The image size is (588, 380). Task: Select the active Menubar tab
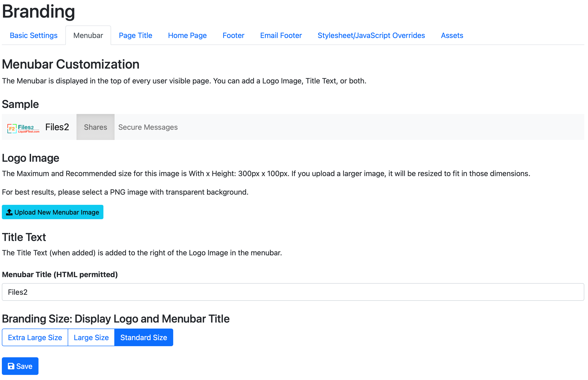coord(88,35)
